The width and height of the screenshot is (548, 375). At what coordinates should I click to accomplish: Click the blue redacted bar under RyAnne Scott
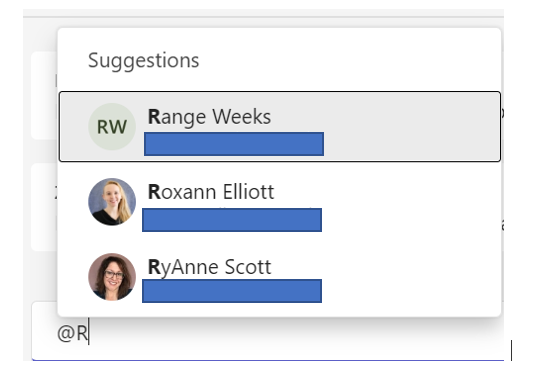(232, 291)
